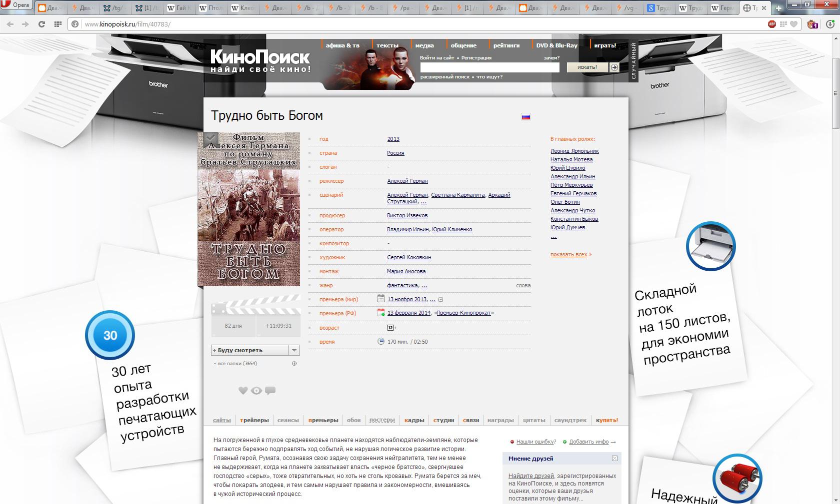The image size is (840, 504).
Task: Click the СЛУЧАЙНЫЙ random film button
Action: (633, 62)
